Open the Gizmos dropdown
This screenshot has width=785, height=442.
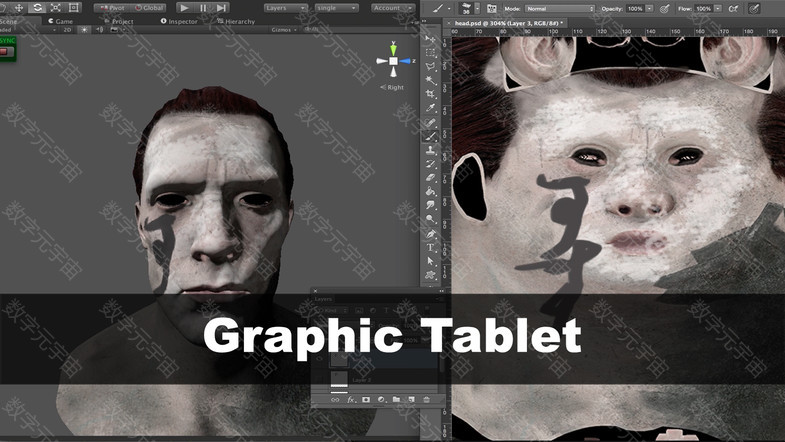click(284, 30)
